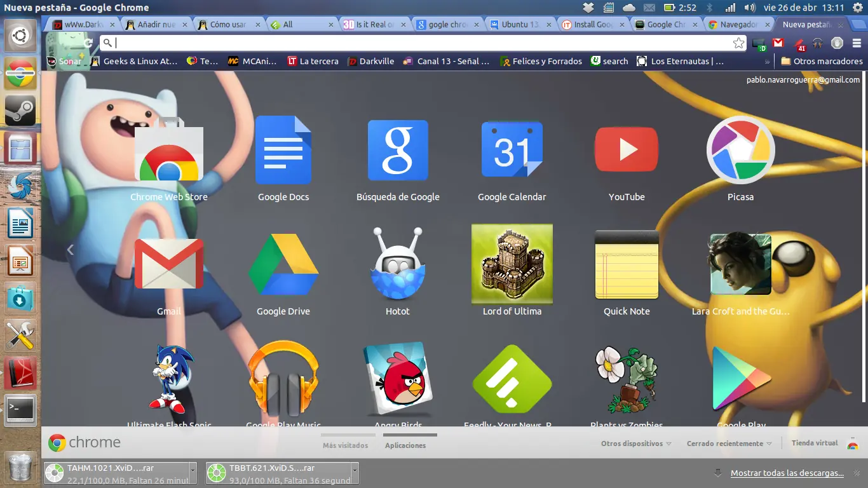Image resolution: width=868 pixels, height=488 pixels.
Task: Open the Los Eternautas bookmark
Action: coord(680,62)
